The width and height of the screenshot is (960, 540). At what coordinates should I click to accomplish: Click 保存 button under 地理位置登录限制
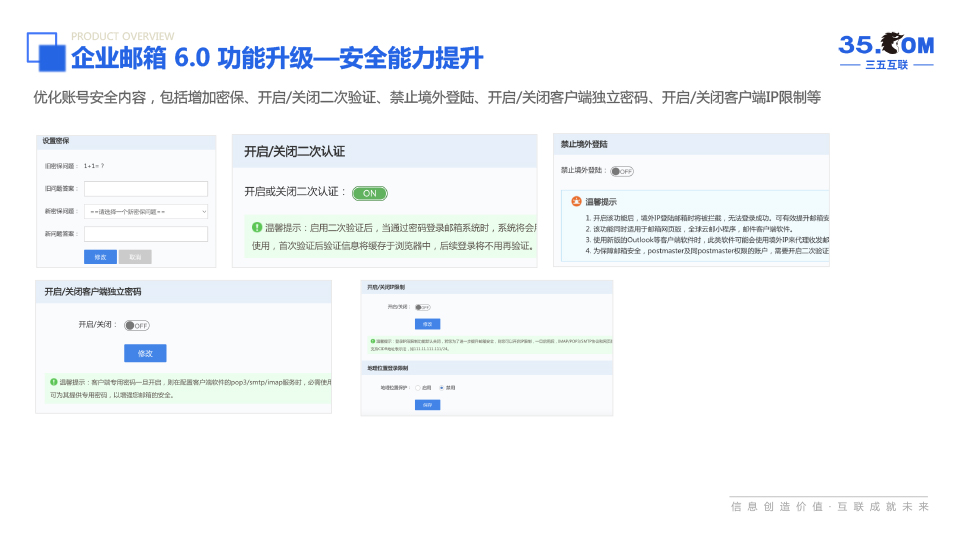click(427, 404)
